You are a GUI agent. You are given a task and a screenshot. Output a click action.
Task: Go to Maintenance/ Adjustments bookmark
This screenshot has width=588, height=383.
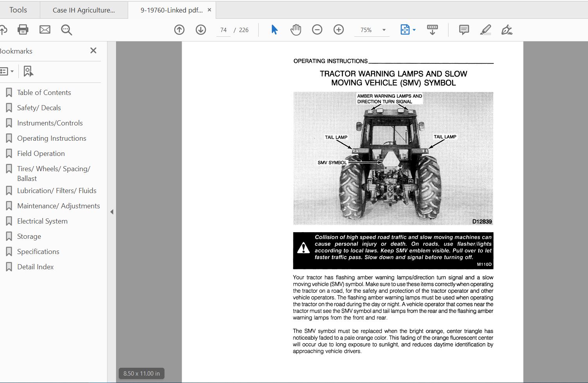[x=59, y=206]
